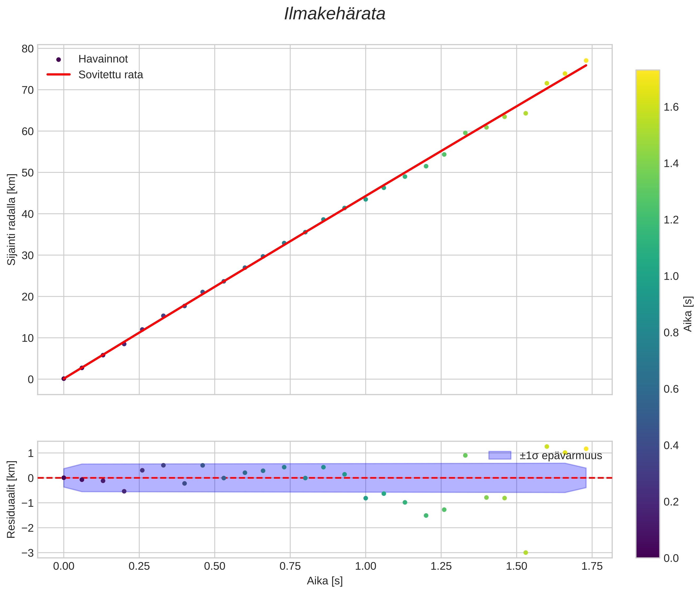Click the 1.00 tick label on x-axis
Viewport: 700px width, 593px height.
pyautogui.click(x=365, y=566)
